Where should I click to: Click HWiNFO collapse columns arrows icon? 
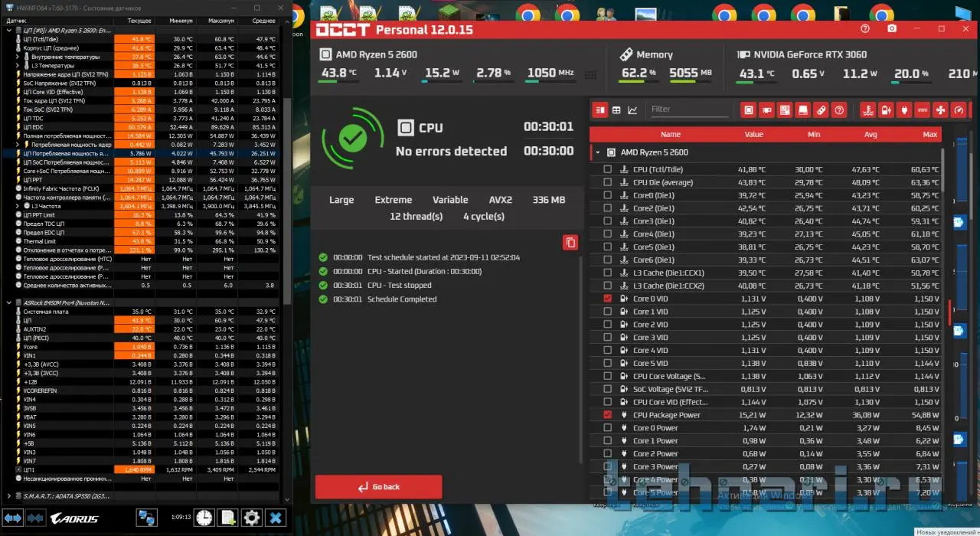34,518
